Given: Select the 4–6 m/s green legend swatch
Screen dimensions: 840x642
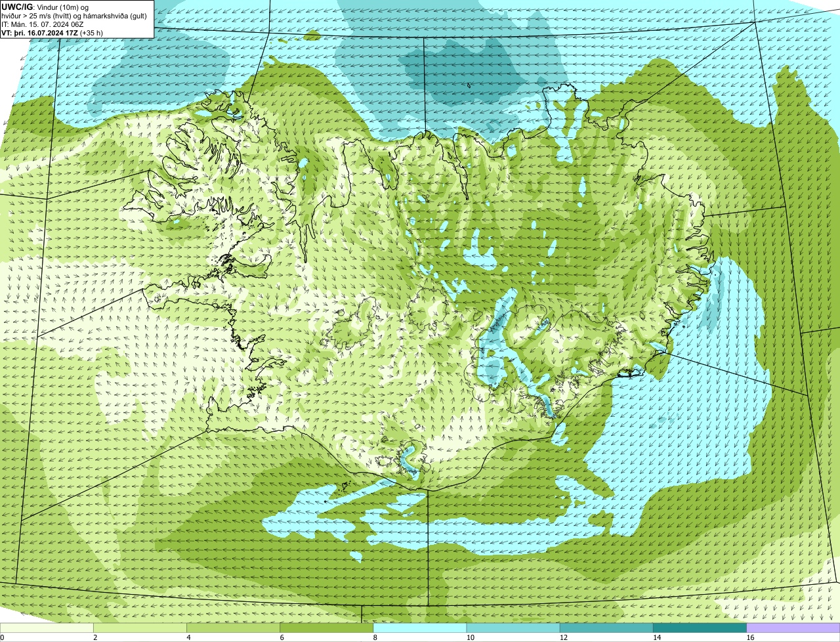Looking at the screenshot, I should (x=234, y=628).
